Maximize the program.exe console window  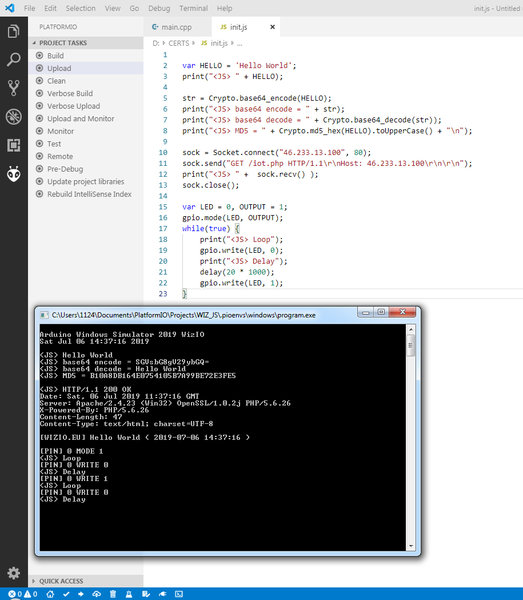click(381, 312)
